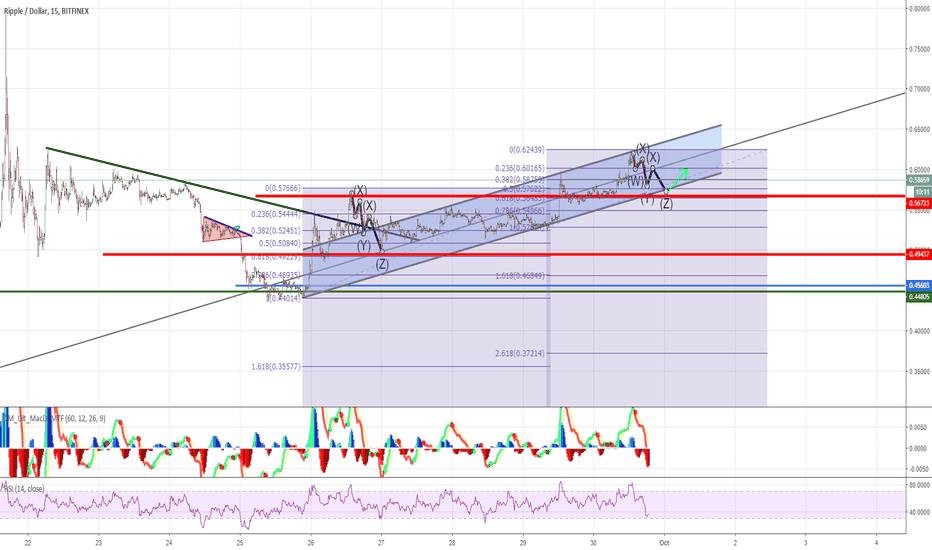Click the 0.80000 price axis value
This screenshot has height=550, width=932.
coord(920,8)
